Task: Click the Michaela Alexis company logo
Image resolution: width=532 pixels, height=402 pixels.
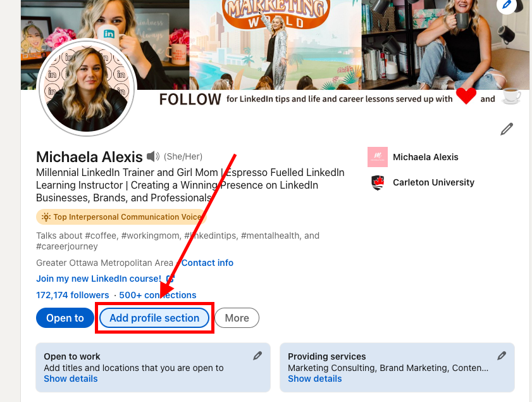Action: (377, 157)
